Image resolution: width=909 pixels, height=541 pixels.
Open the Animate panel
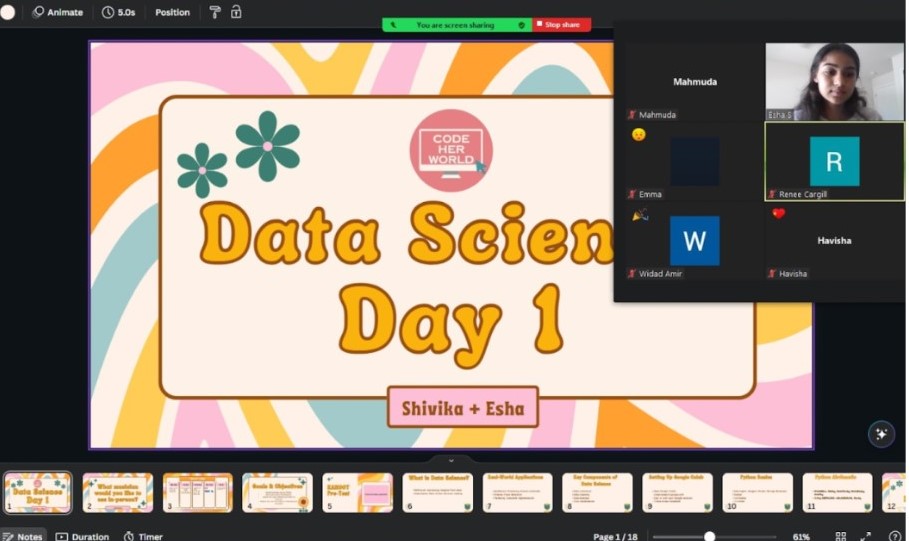(x=57, y=12)
